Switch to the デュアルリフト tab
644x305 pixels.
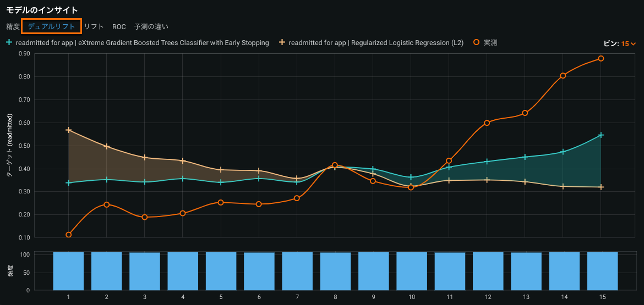[51, 26]
